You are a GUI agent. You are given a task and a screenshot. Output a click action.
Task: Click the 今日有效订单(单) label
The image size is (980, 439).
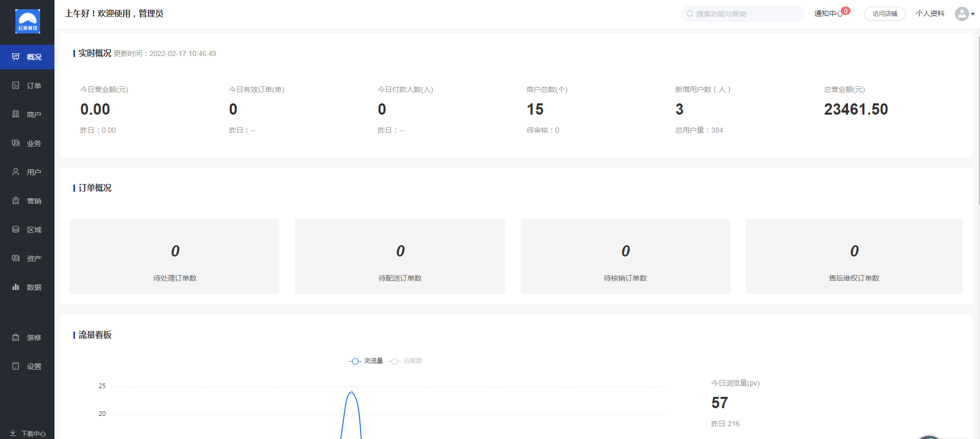[x=256, y=89]
